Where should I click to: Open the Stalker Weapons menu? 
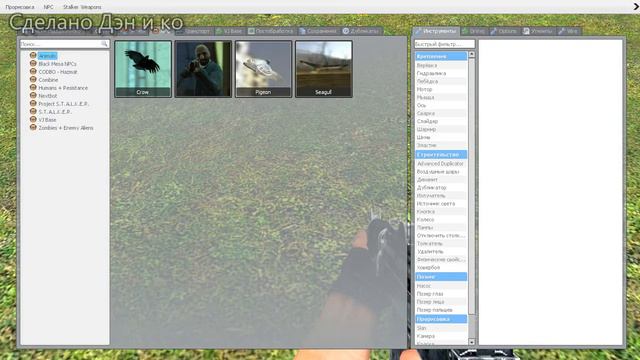click(x=82, y=7)
